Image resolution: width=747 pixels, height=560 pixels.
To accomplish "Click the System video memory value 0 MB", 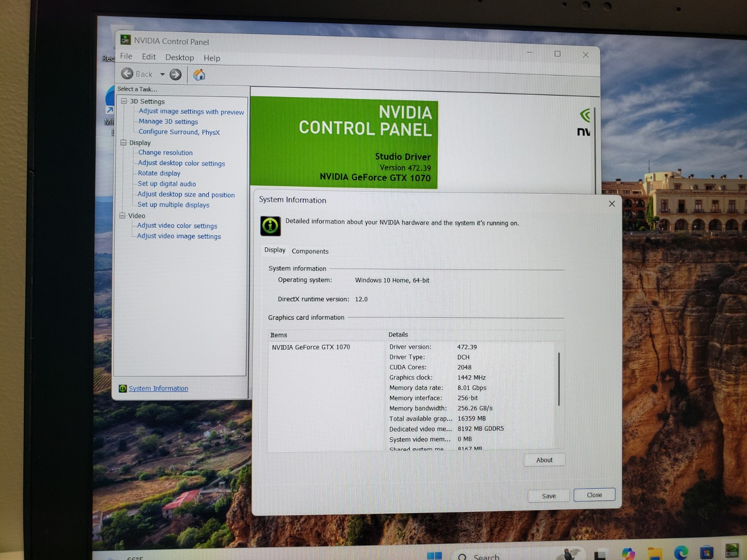I will pos(465,439).
